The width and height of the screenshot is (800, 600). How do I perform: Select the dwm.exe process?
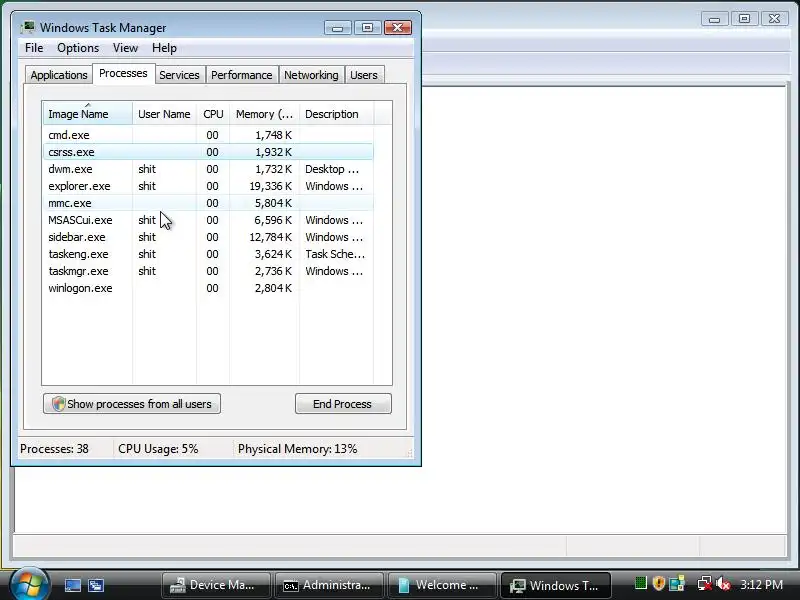208,169
